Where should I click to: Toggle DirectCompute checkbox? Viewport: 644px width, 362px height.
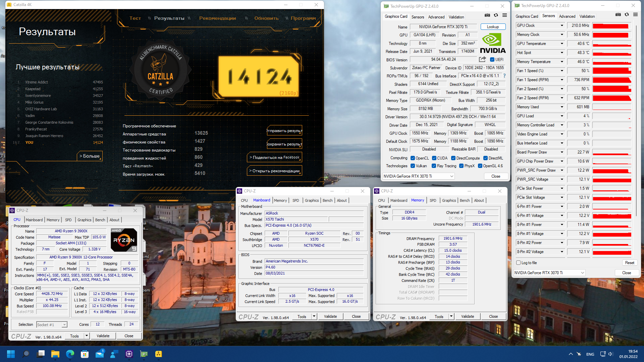tap(453, 158)
